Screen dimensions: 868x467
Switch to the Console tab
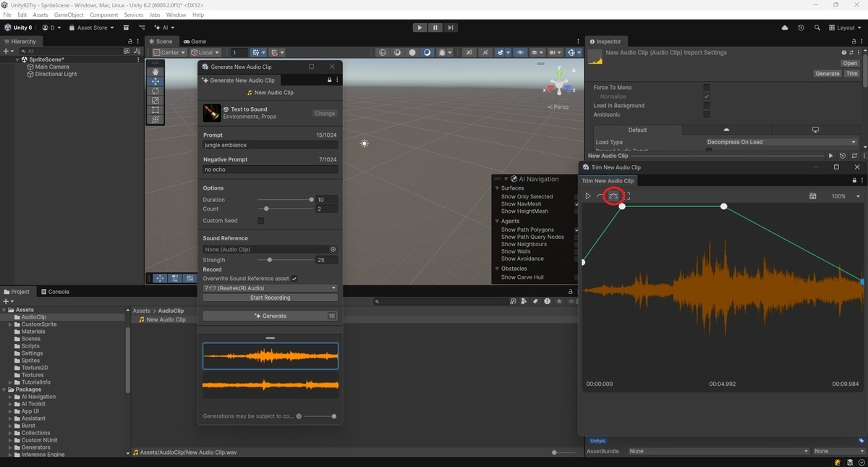(55, 292)
